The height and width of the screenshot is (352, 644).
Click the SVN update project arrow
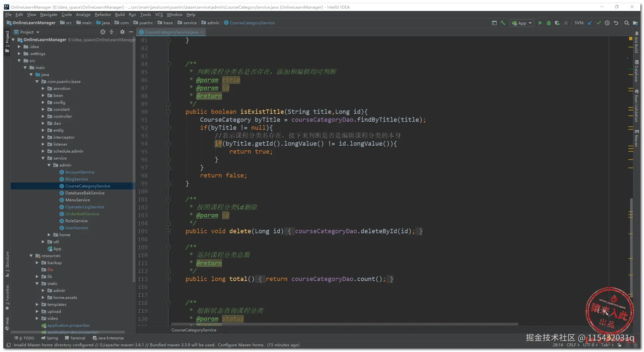click(590, 23)
